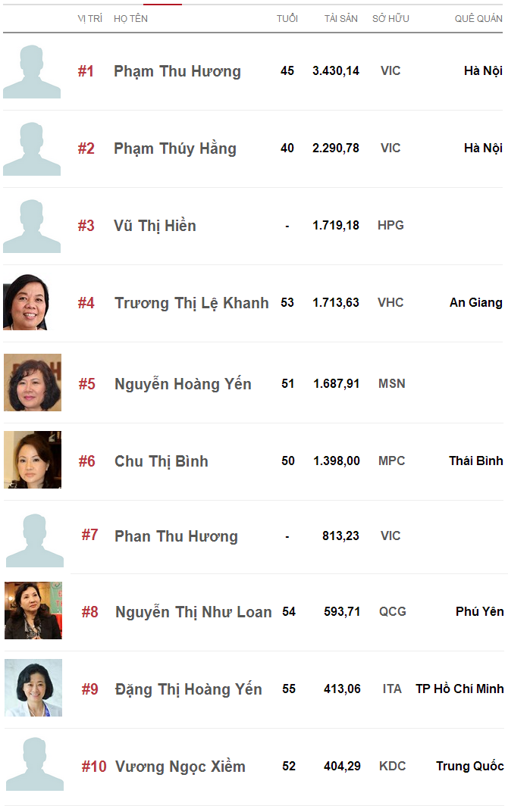508x812 pixels.
Task: Click the placeholder avatar of Vương Ngọc Xiềm
Action: 35,764
